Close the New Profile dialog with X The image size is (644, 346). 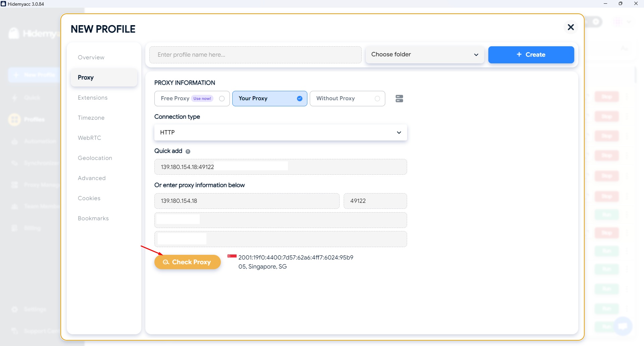click(571, 27)
